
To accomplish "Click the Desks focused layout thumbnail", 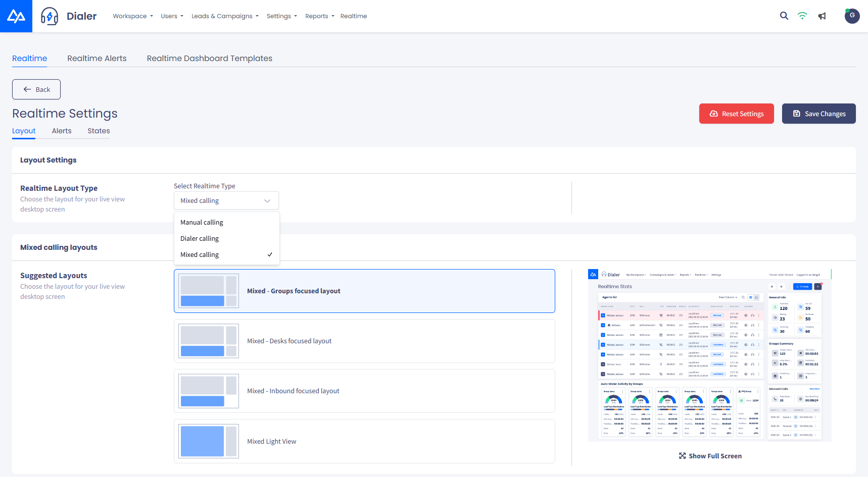I will pos(209,341).
